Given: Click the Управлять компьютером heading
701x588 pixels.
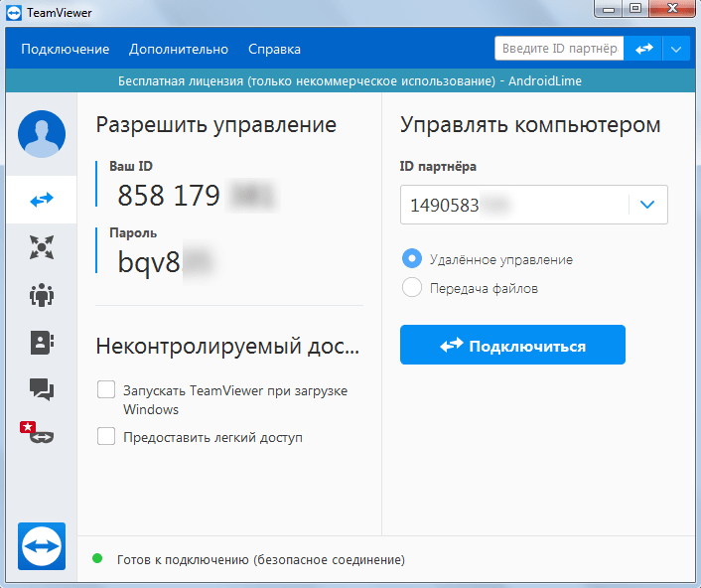Looking at the screenshot, I should tap(530, 125).
